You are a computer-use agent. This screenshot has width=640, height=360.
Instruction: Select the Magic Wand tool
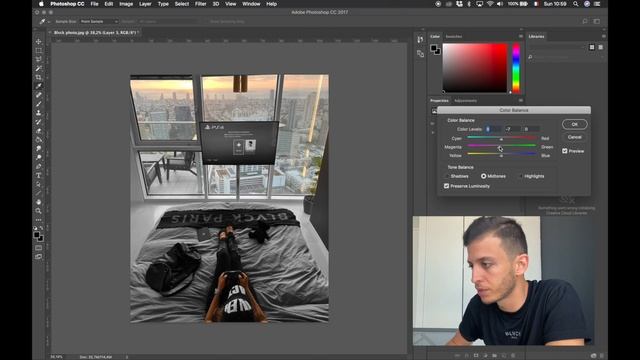[39, 69]
